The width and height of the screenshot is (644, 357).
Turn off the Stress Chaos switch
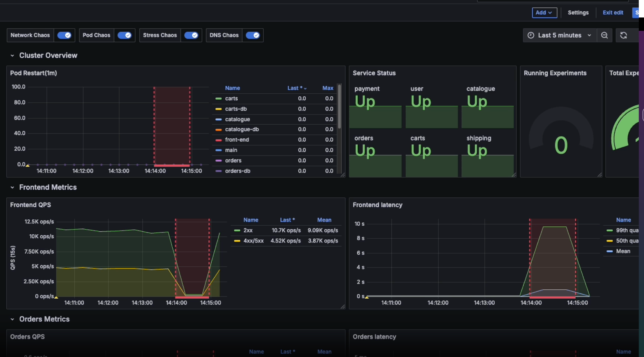(191, 35)
